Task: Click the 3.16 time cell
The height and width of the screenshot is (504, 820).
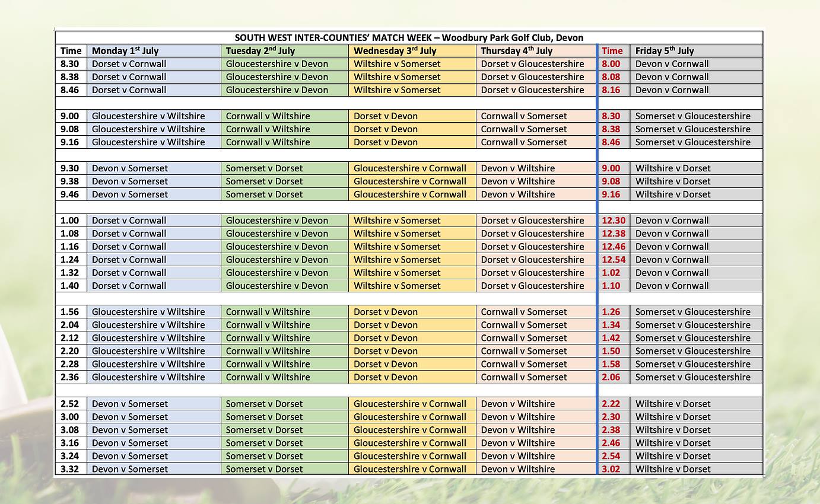Action: pos(71,442)
